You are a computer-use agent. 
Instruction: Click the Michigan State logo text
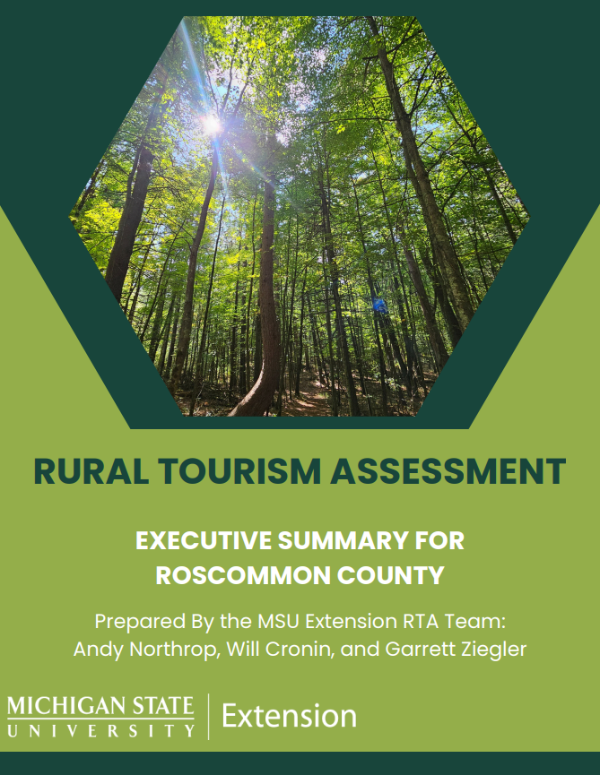click(x=100, y=706)
